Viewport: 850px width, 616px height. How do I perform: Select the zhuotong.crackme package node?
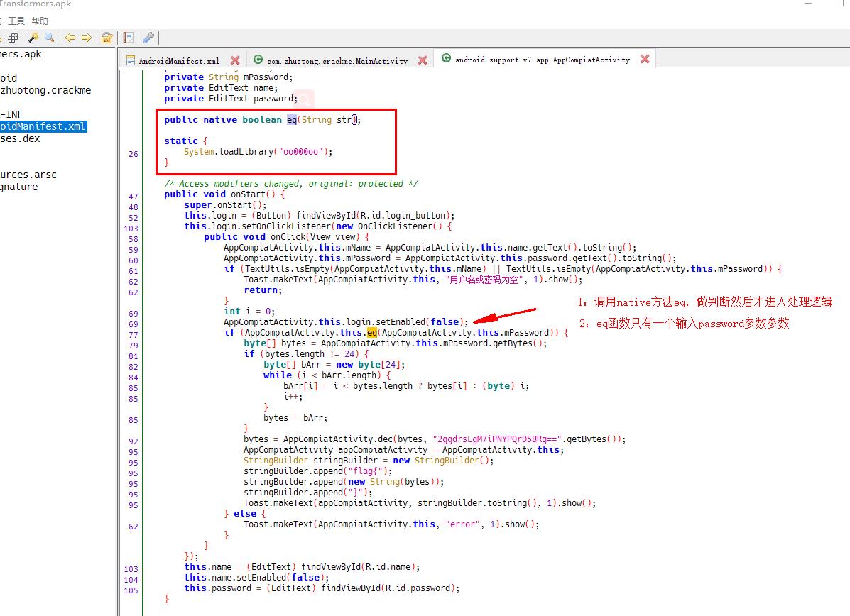(x=46, y=90)
